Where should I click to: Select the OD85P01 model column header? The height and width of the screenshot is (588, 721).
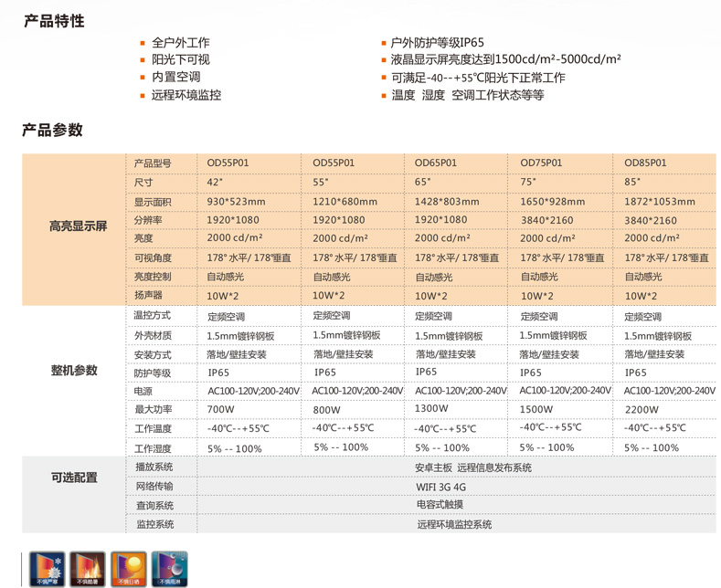[x=645, y=163]
